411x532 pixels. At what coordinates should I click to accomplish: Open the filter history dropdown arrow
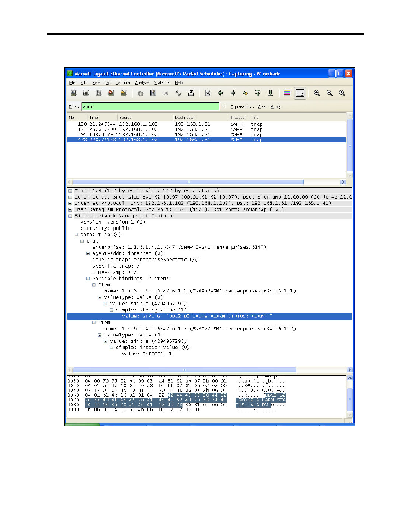point(224,106)
